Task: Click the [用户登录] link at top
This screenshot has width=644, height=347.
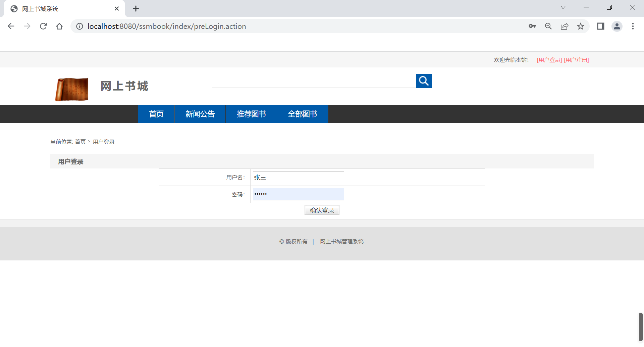Action: point(549,60)
